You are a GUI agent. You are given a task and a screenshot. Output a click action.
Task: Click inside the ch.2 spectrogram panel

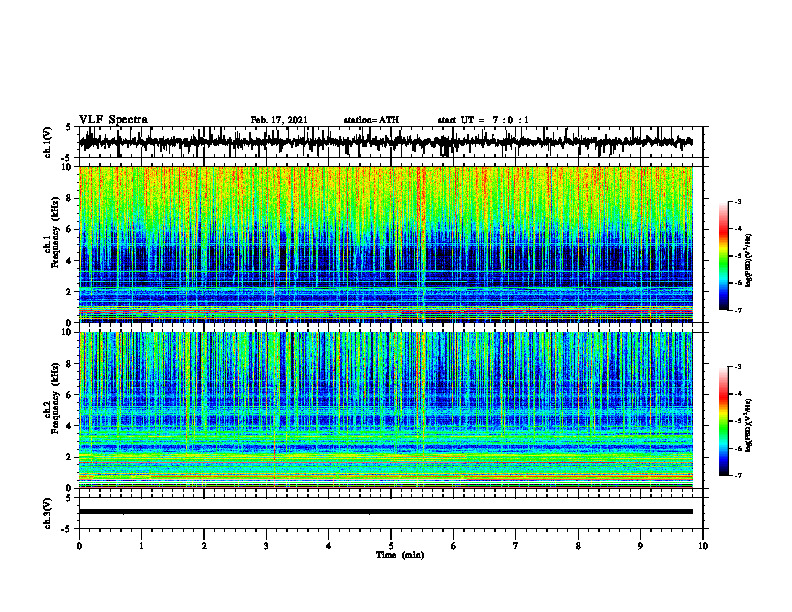tap(386, 410)
